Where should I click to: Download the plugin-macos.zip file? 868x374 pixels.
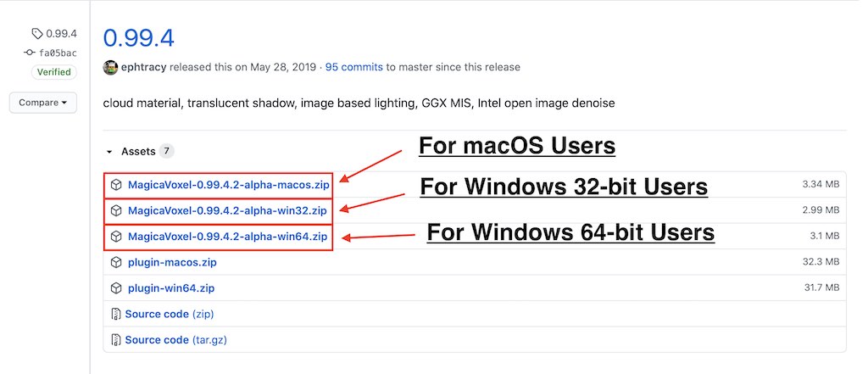[x=172, y=263]
